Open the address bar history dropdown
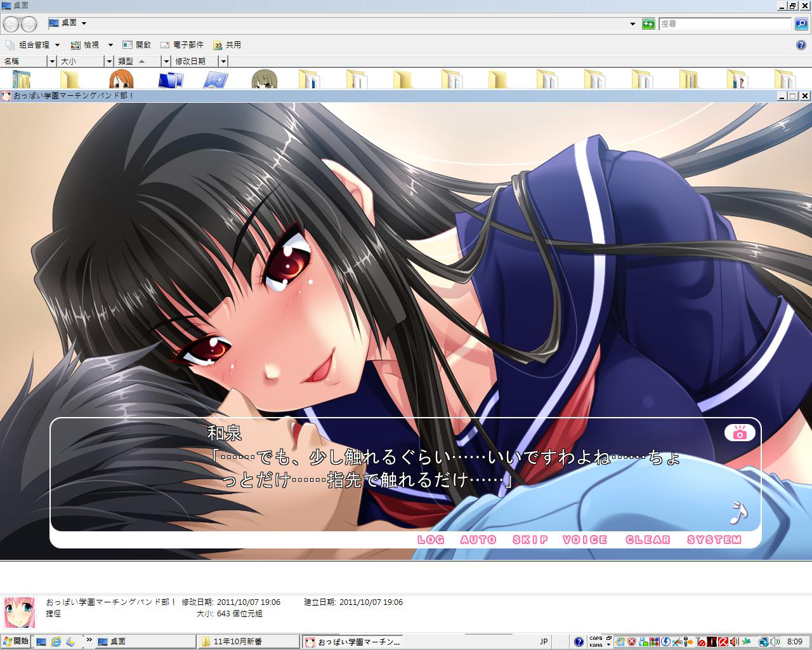The width and height of the screenshot is (812, 650). (632, 24)
